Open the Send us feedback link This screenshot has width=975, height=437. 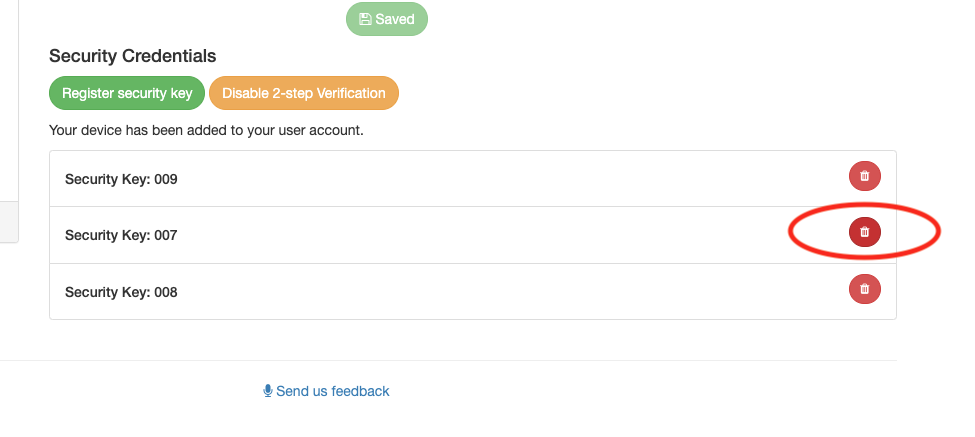pos(326,391)
